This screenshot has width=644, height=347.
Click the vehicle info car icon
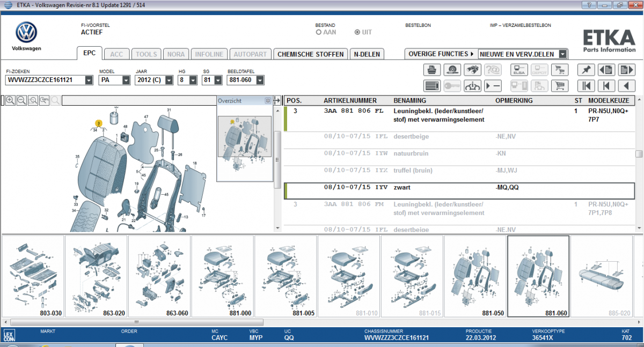click(x=472, y=85)
